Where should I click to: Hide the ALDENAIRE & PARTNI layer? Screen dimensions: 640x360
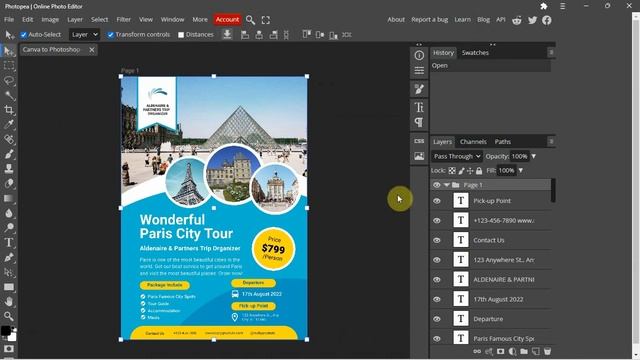click(437, 280)
